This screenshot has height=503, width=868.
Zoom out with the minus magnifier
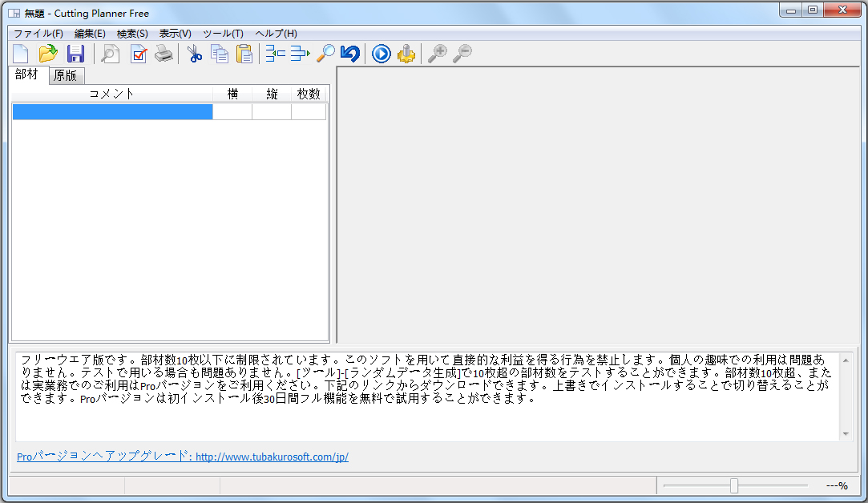click(x=462, y=54)
